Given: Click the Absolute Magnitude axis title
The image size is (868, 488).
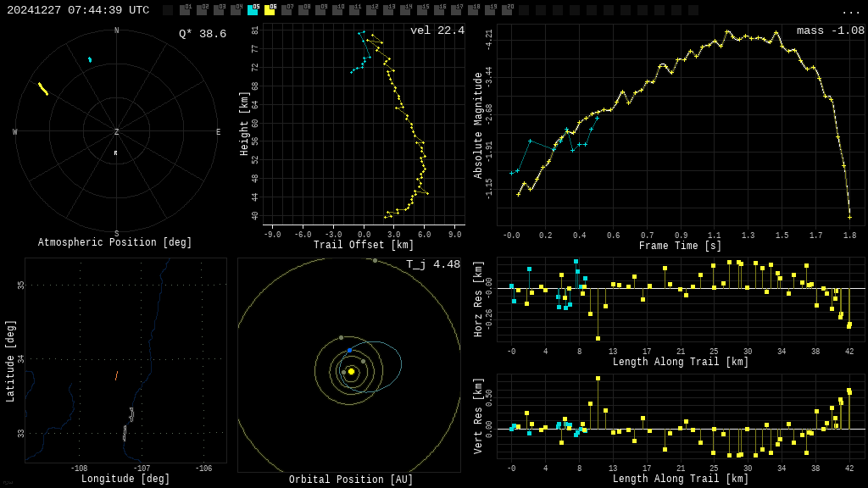Looking at the screenshot, I should [x=478, y=125].
